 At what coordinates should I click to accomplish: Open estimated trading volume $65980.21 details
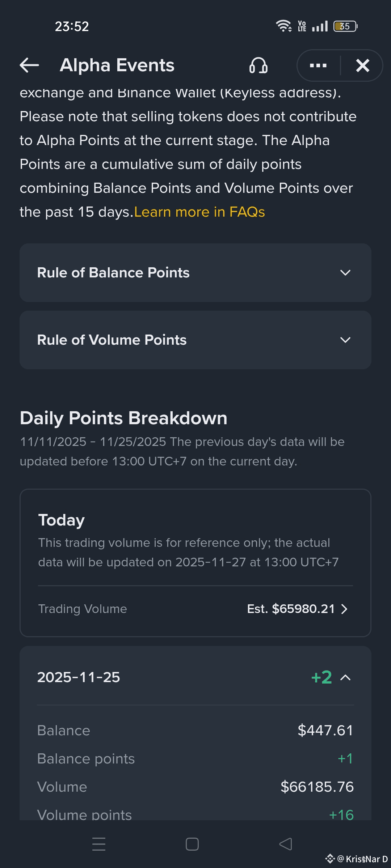pos(291,609)
